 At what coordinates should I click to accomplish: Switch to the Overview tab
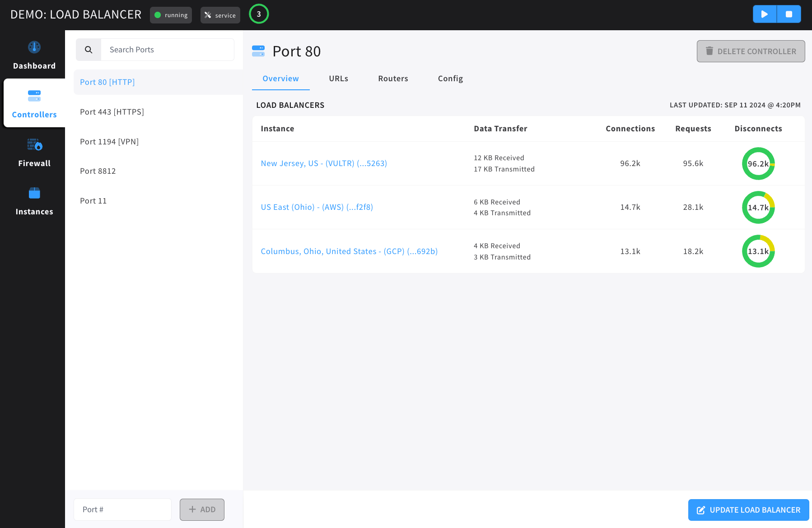(x=280, y=79)
